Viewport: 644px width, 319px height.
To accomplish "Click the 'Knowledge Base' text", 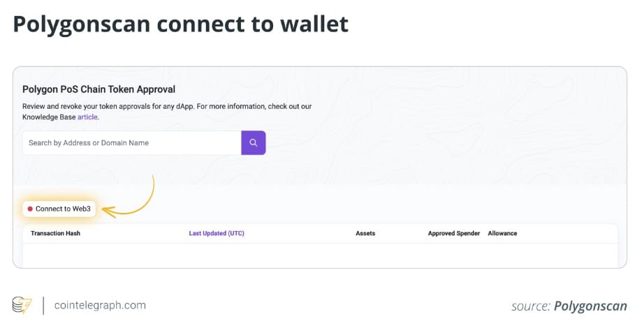I will [x=48, y=117].
